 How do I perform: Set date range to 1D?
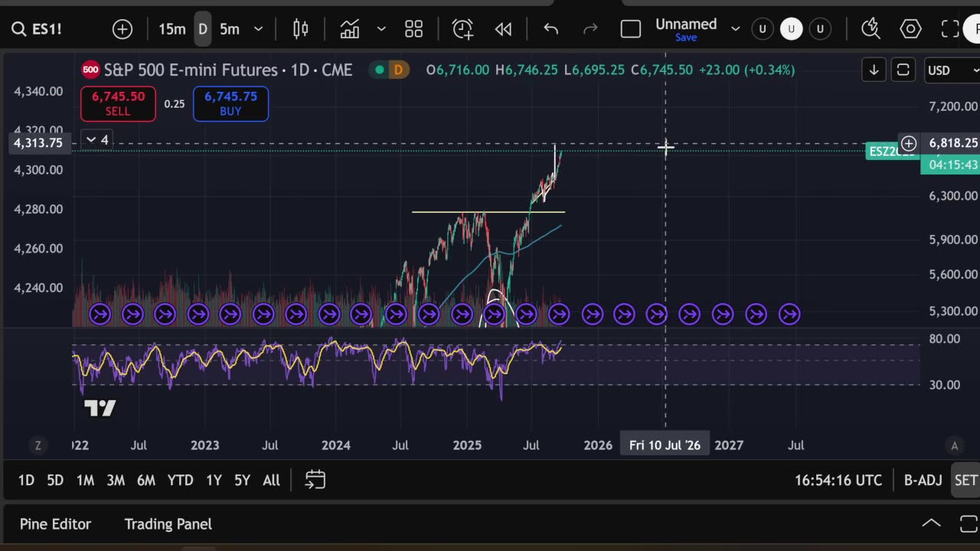[26, 480]
